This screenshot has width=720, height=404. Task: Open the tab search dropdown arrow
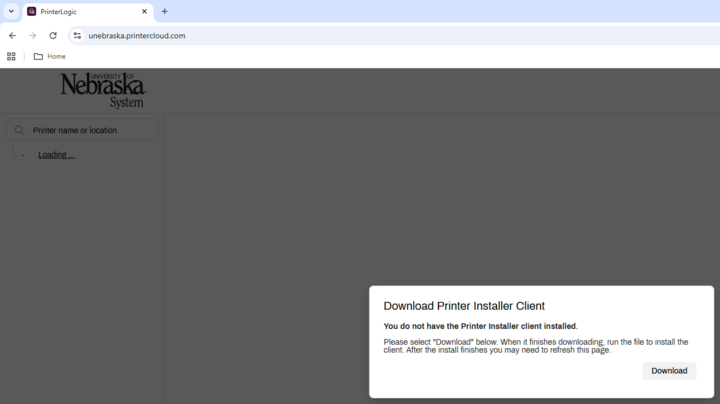click(11, 11)
